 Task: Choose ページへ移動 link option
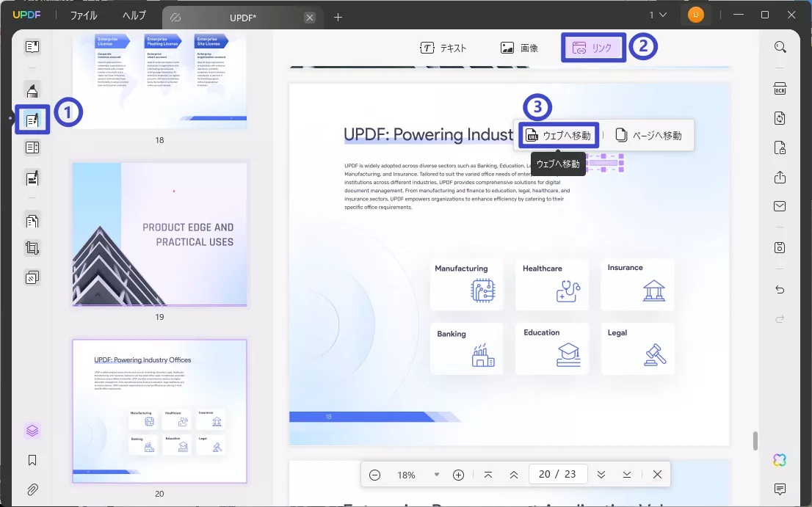pyautogui.click(x=648, y=136)
